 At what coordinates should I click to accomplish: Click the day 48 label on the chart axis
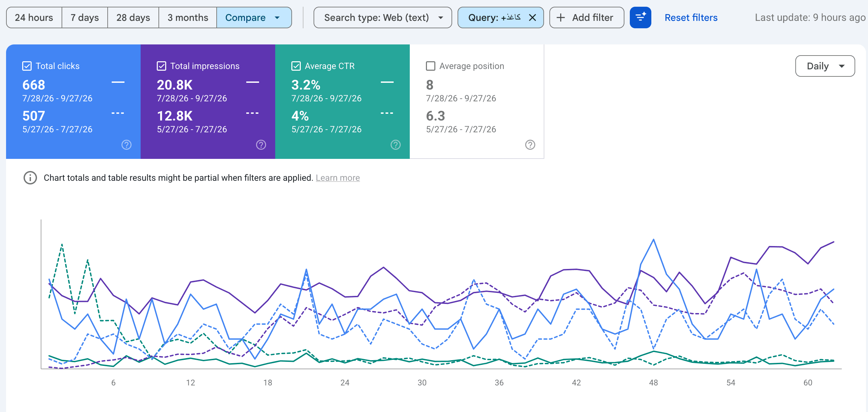[653, 383]
